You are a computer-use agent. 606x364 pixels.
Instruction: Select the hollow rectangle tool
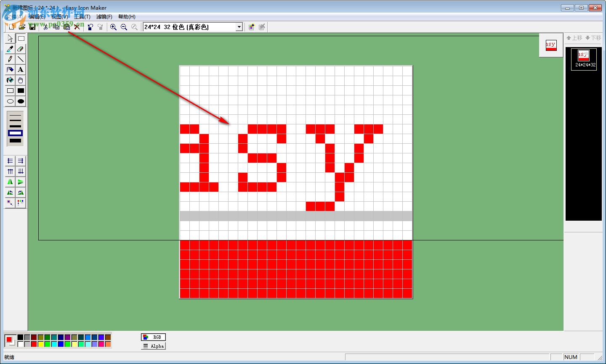[10, 91]
